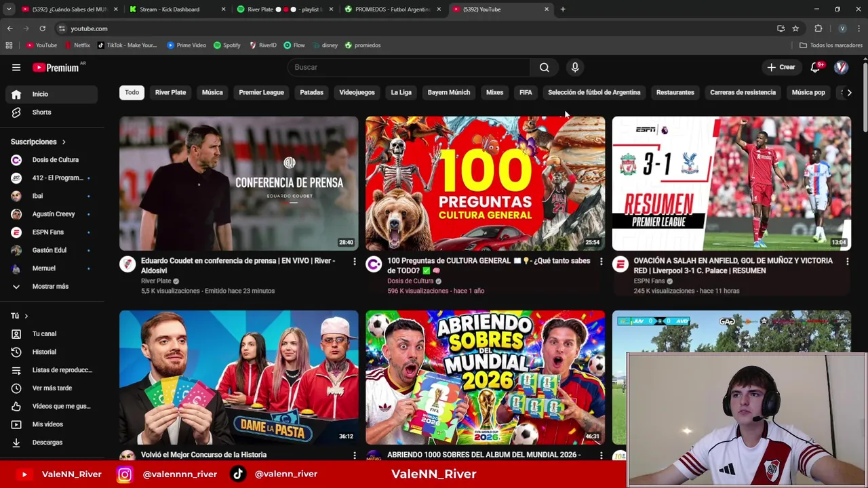Click the Crear button
This screenshot has width=868, height=488.
[781, 67]
